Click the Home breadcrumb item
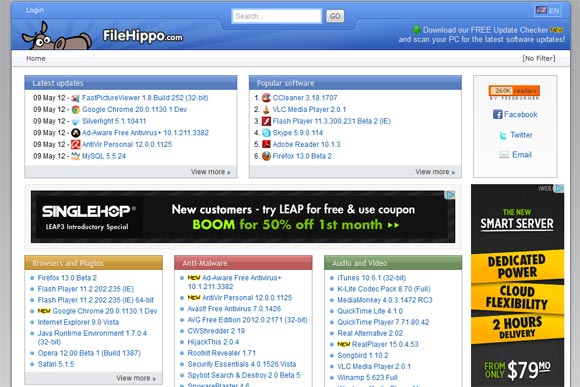This screenshot has height=387, width=580. tap(36, 58)
